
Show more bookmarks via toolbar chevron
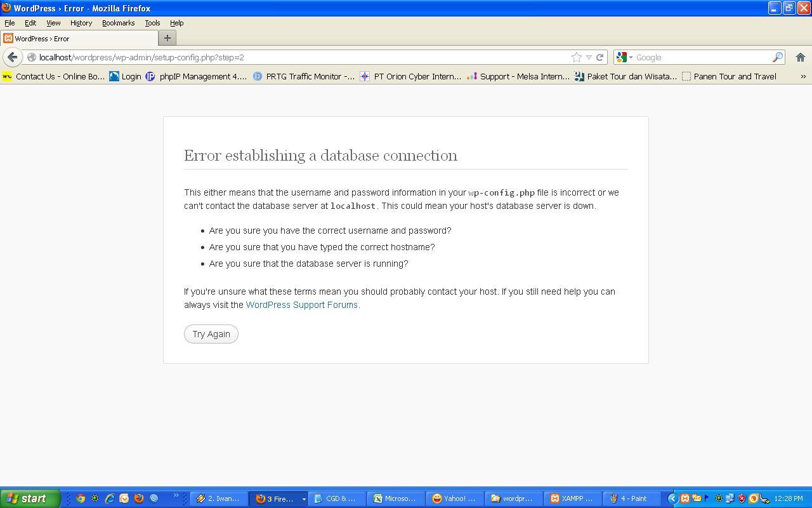[x=803, y=76]
